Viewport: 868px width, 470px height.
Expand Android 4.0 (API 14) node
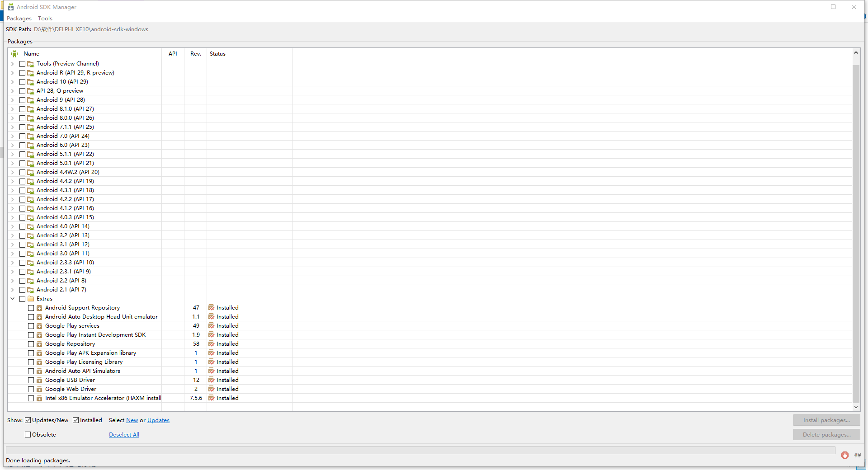13,226
